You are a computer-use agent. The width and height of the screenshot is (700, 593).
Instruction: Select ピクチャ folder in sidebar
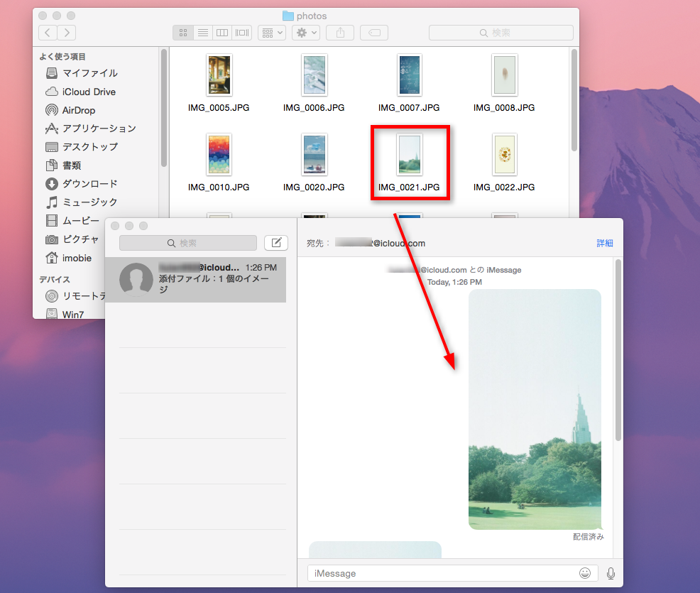click(80, 239)
